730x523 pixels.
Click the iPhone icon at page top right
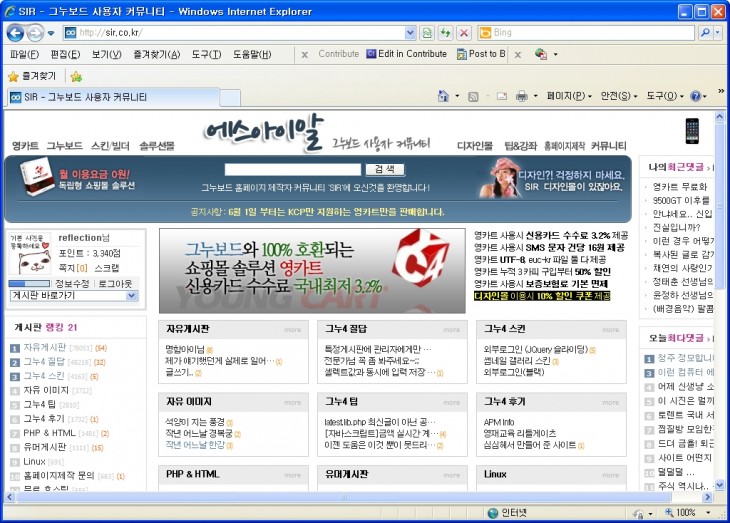tap(692, 131)
